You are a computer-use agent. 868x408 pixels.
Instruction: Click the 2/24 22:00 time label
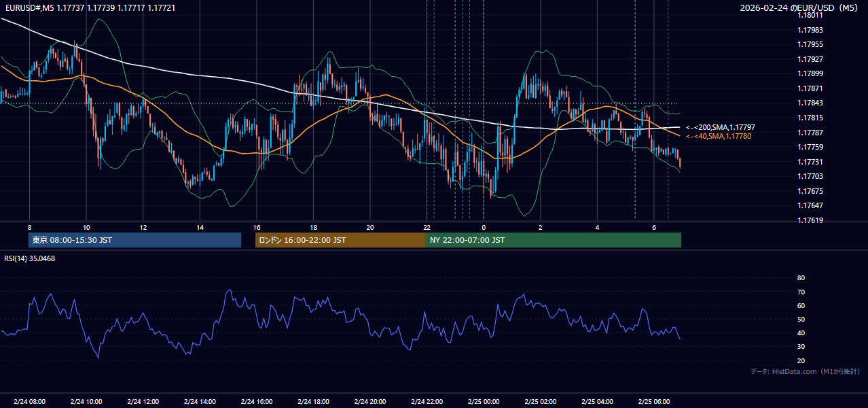[427, 401]
